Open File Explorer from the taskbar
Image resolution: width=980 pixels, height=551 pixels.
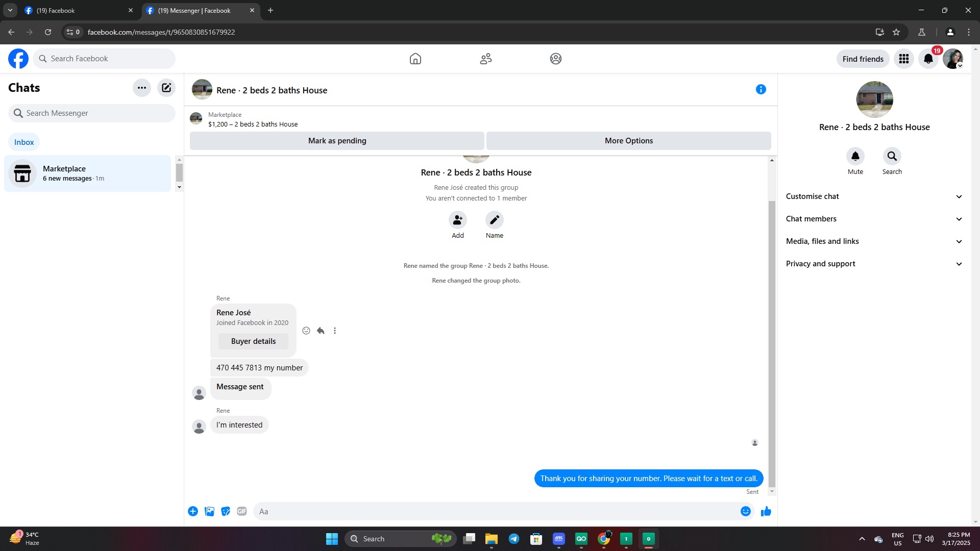[x=492, y=539]
